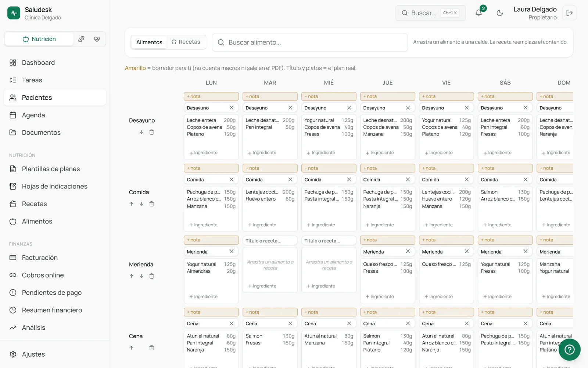Delete the Comida row
The image size is (588, 368).
tap(151, 204)
